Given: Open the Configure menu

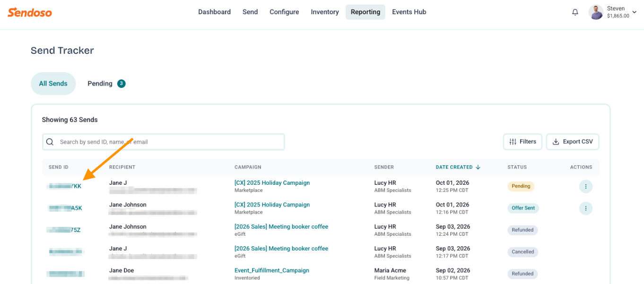Looking at the screenshot, I should (x=284, y=12).
